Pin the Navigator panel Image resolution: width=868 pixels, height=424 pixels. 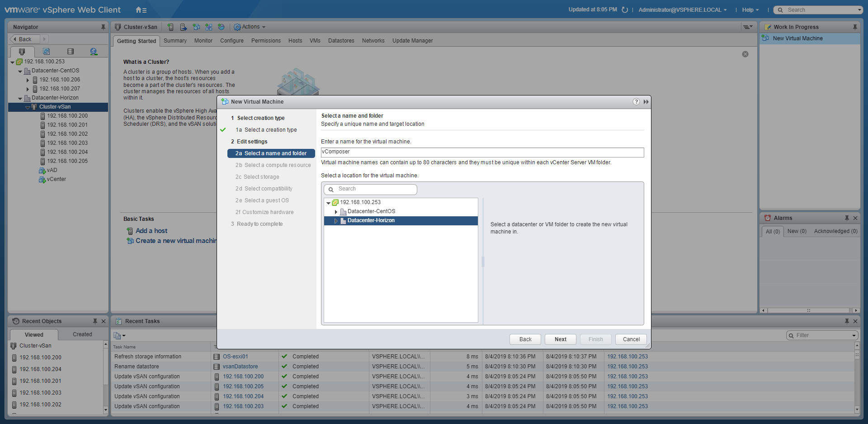pos(103,27)
